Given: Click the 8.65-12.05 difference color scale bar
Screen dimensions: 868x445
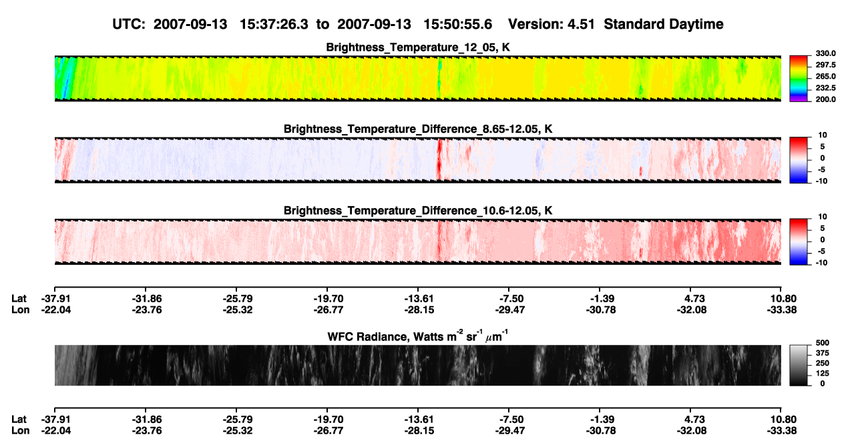Looking at the screenshot, I should click(799, 159).
